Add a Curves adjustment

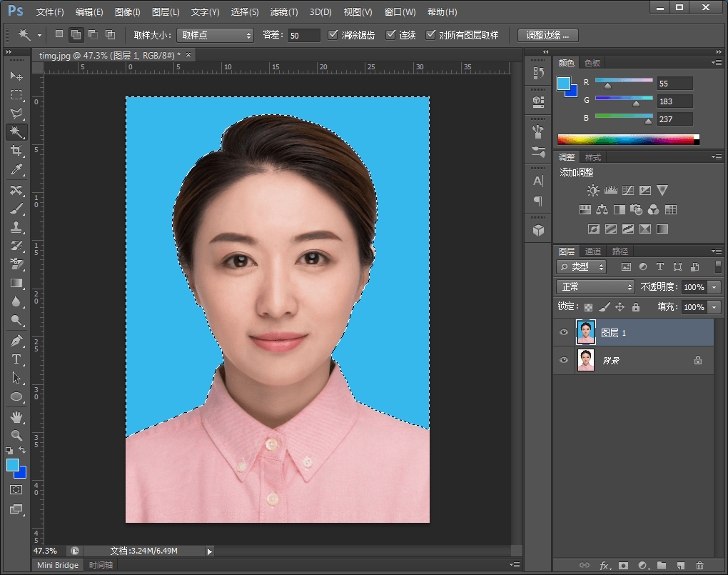click(x=627, y=190)
